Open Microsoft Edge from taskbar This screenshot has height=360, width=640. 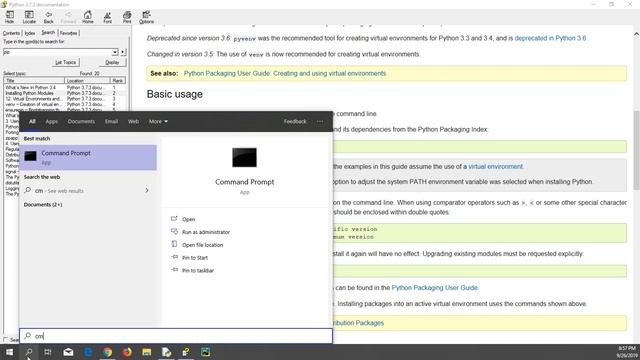88,352
